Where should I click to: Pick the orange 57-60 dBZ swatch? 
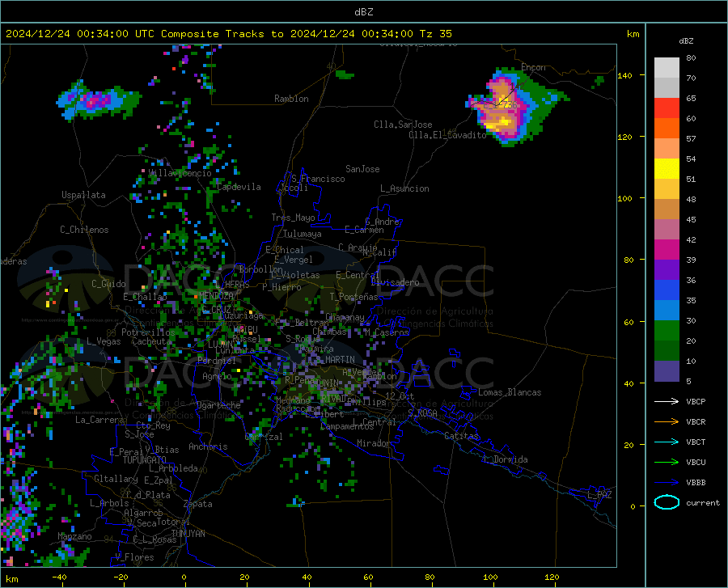[x=667, y=128]
